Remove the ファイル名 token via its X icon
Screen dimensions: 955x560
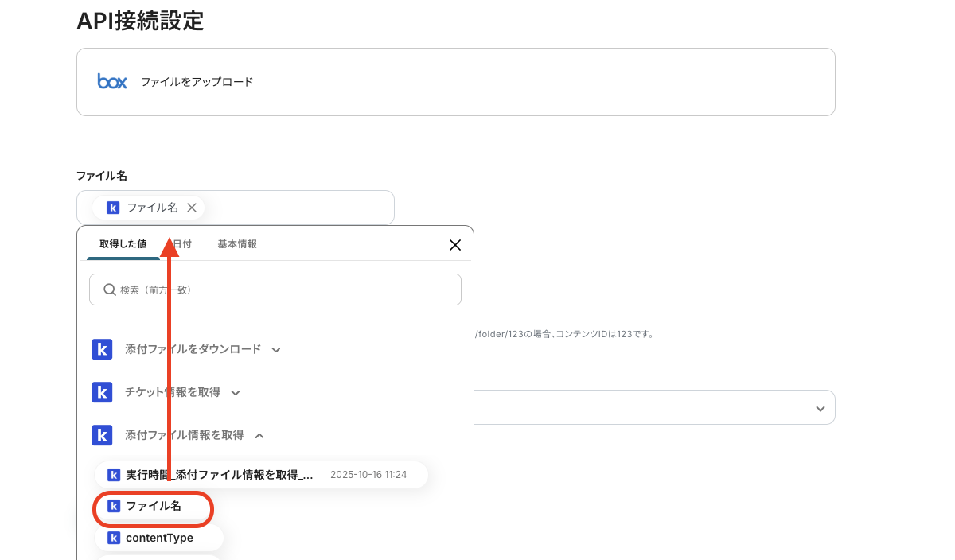192,207
